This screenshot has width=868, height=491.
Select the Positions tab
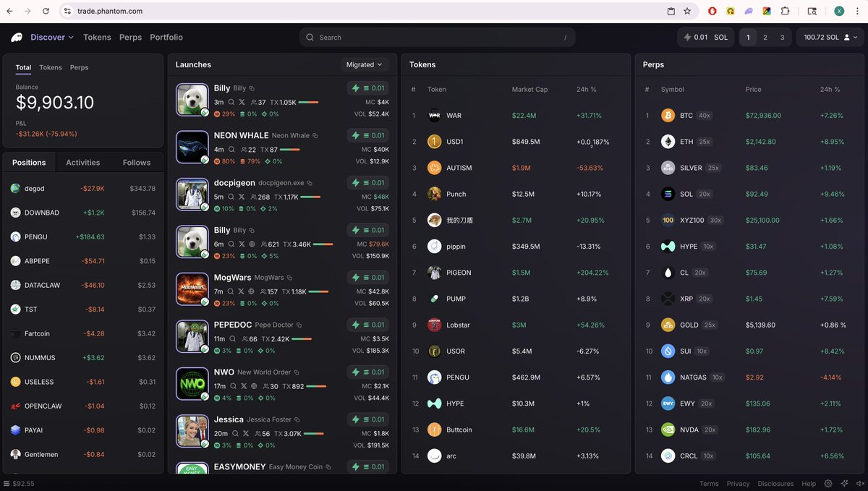(x=29, y=163)
